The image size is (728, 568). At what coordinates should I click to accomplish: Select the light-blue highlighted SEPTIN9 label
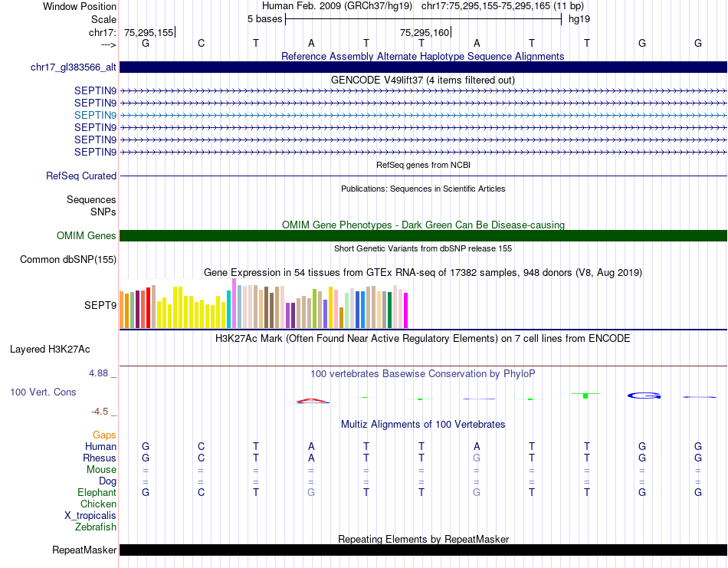point(95,115)
